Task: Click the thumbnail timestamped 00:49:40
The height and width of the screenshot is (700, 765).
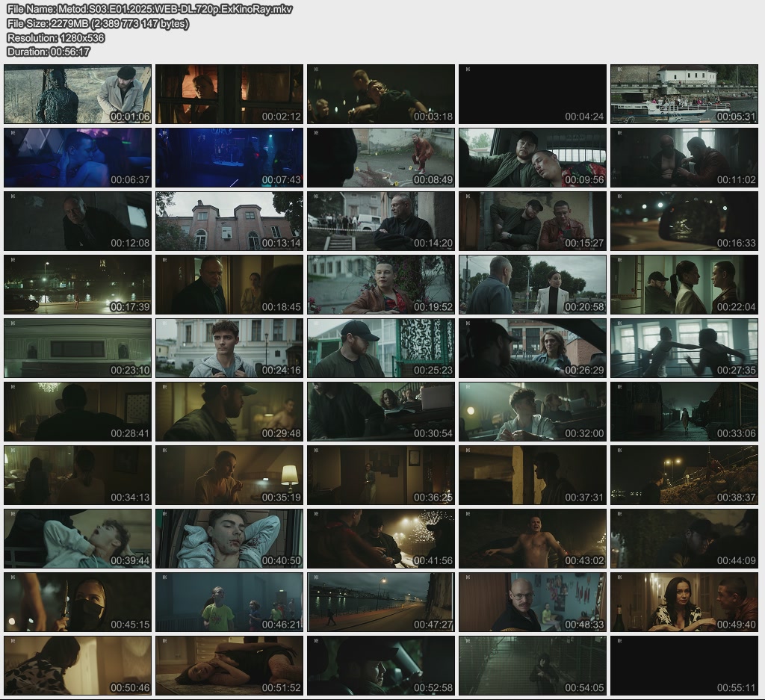Action: pyautogui.click(x=684, y=602)
